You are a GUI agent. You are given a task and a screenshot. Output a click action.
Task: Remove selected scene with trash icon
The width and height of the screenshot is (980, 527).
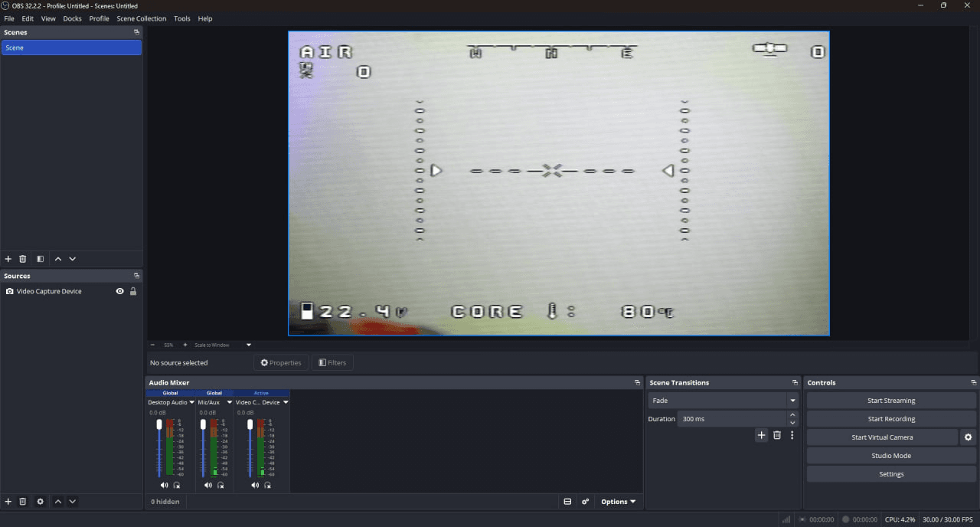pos(23,259)
